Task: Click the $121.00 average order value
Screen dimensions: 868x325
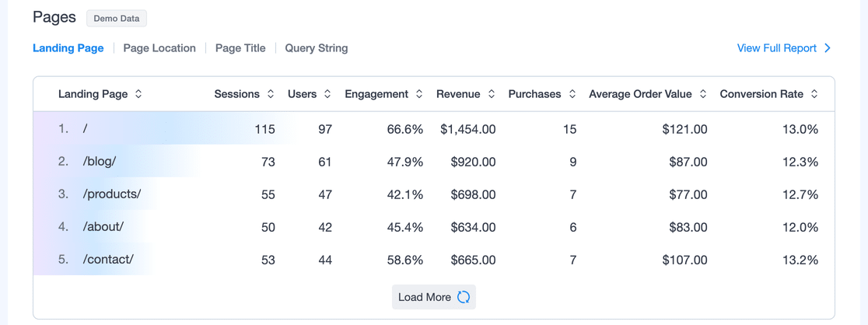Action: tap(684, 130)
